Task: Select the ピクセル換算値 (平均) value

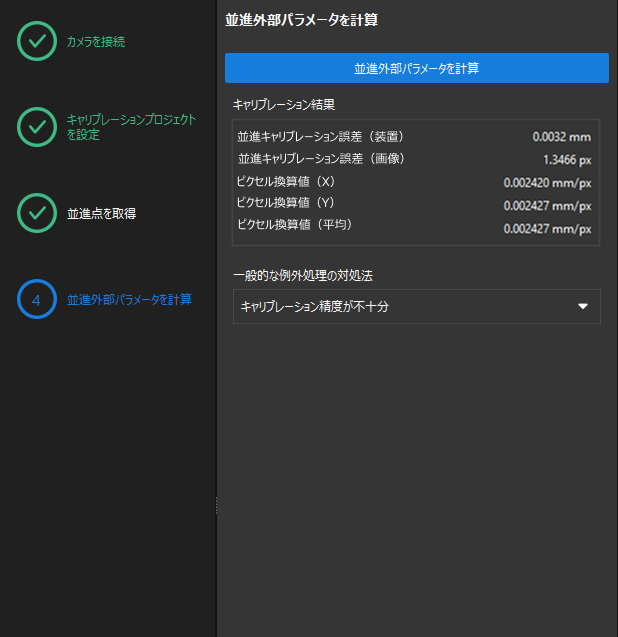Action: tap(547, 229)
